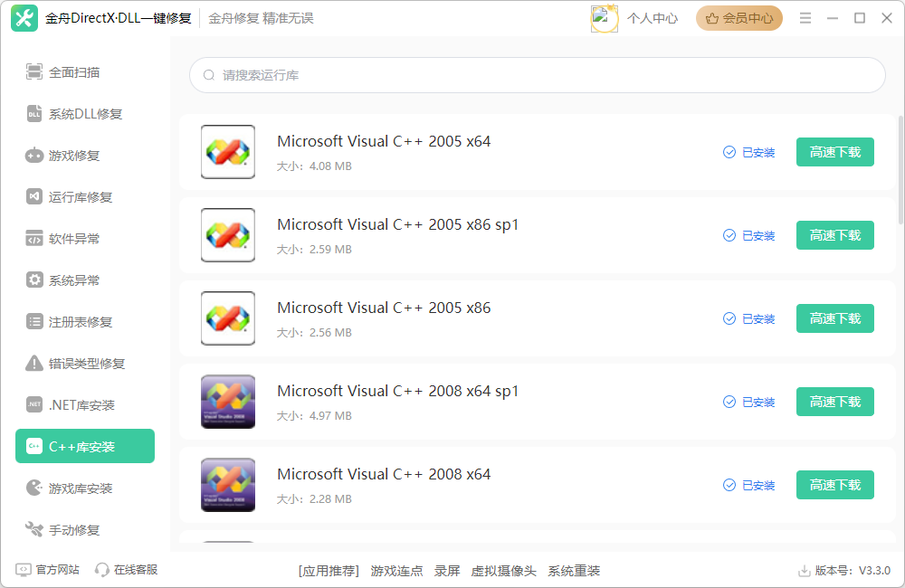
Task: Open 注册表修复 registry repair
Action: point(80,322)
